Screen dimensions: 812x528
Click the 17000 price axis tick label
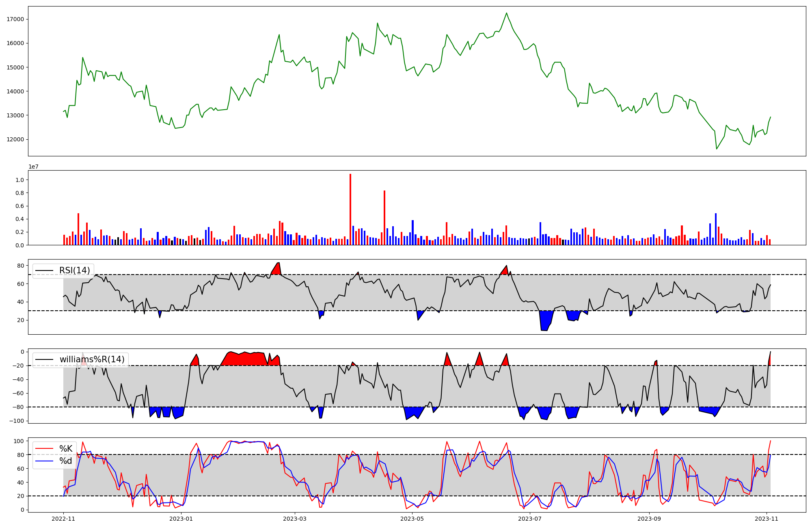15,19
